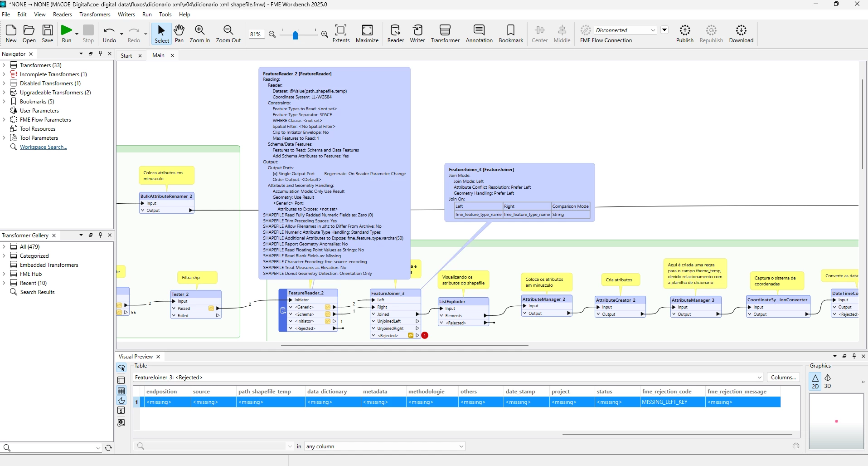Zoom to Extents on the canvas
868x466 pixels.
coord(341,34)
